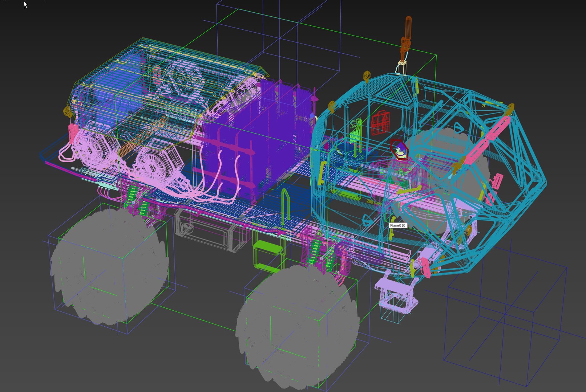Select the red briefcase-shaped object inside the cabin
This screenshot has height=392, width=586.
(x=380, y=123)
